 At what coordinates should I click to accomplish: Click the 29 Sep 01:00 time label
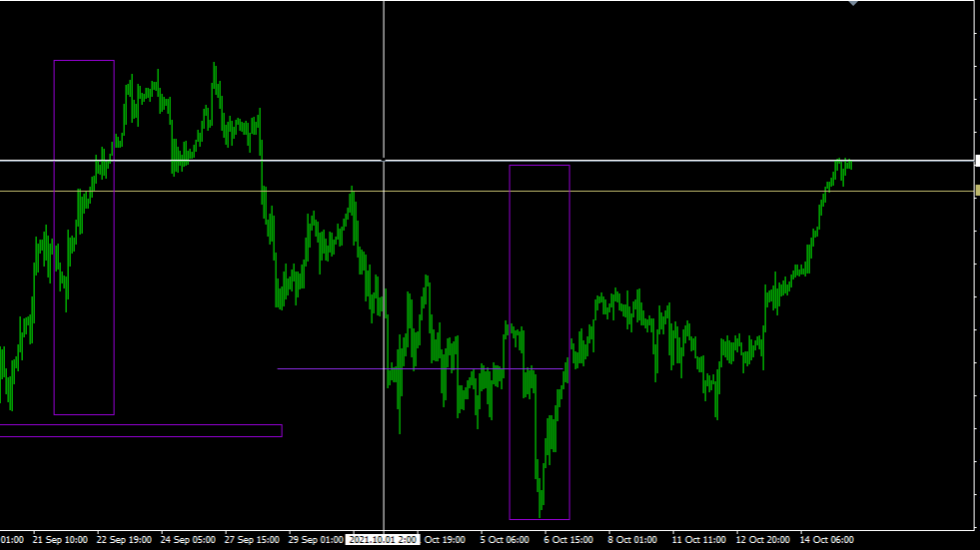316,539
